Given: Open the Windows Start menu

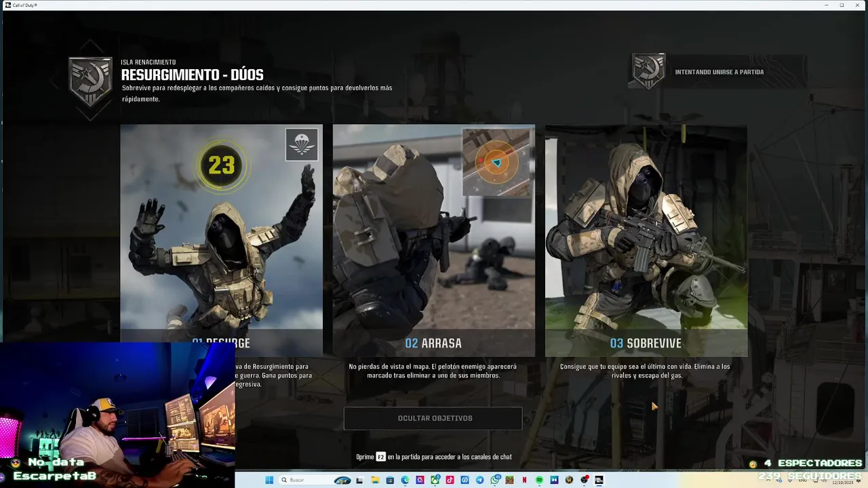Looking at the screenshot, I should pyautogui.click(x=269, y=480).
